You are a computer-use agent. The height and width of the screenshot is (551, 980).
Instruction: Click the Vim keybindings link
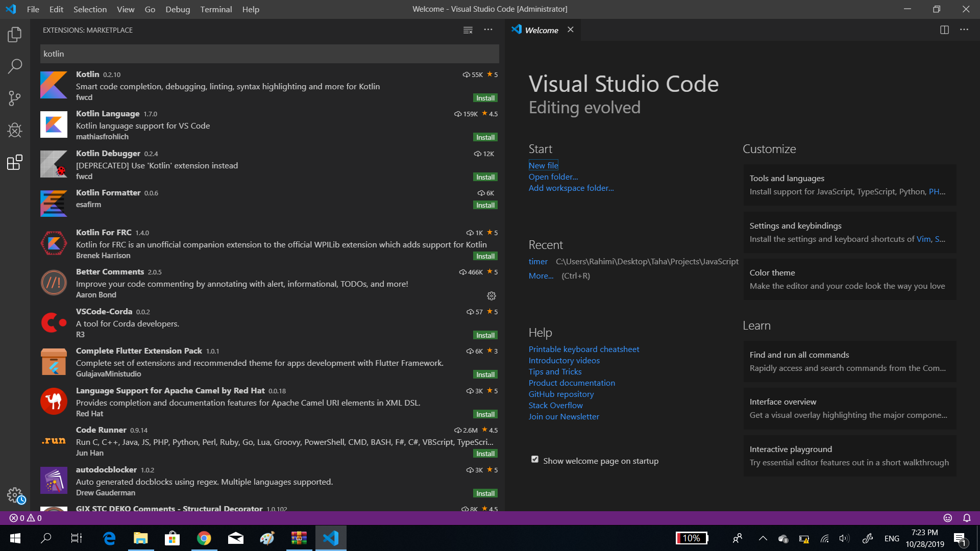point(923,239)
